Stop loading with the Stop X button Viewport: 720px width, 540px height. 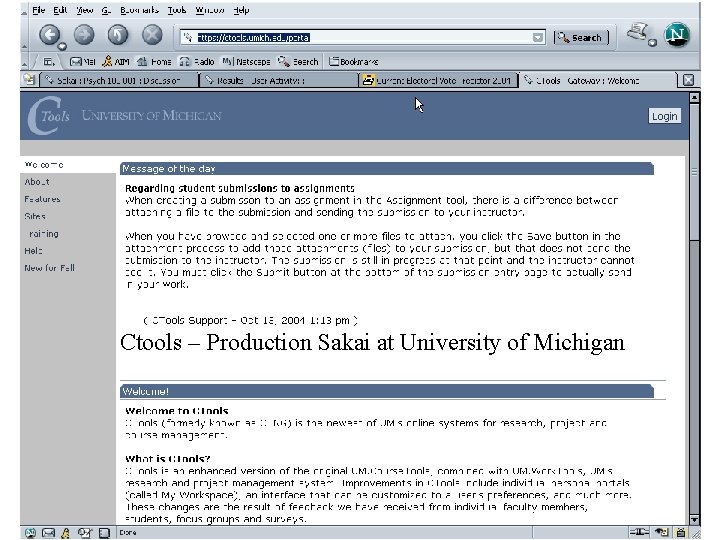coord(152,35)
